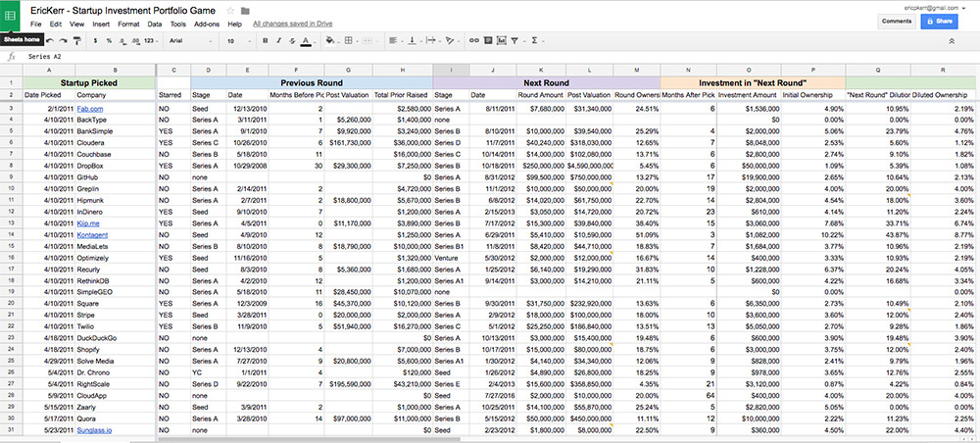Insert chart icon
Viewport: 980px width, 443px height.
coord(501,40)
